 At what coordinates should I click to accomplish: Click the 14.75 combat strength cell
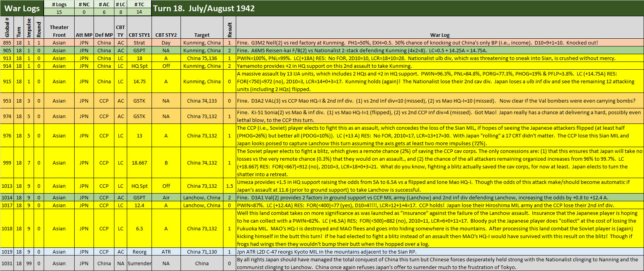(x=139, y=81)
